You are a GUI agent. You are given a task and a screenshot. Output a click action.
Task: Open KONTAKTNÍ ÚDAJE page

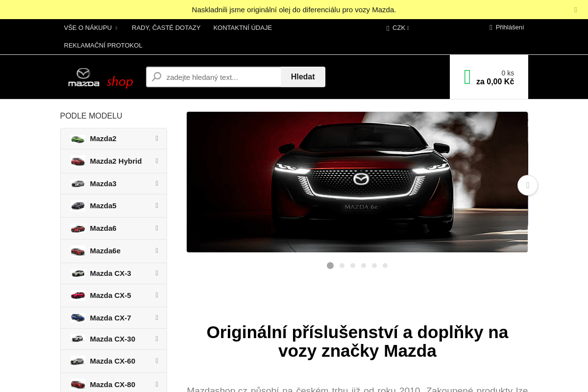tap(243, 28)
